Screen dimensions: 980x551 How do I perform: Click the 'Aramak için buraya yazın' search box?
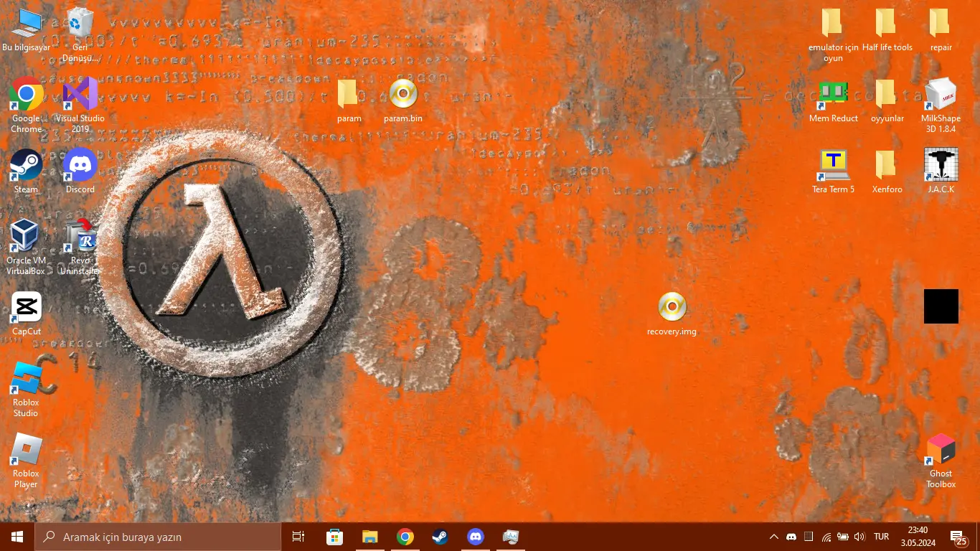tap(158, 537)
